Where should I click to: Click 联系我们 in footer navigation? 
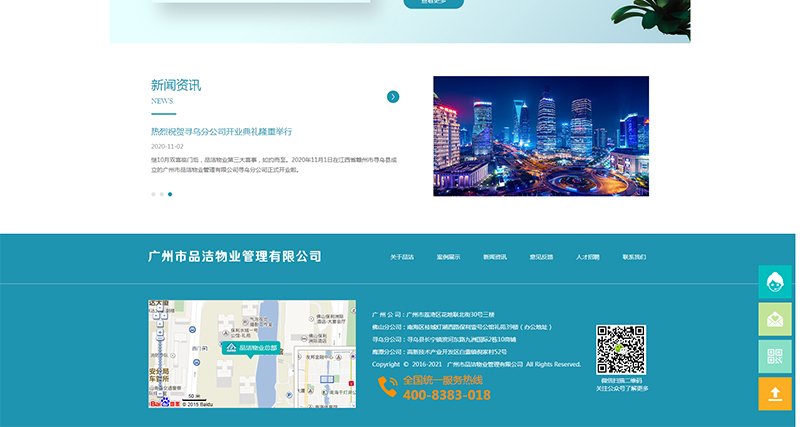click(634, 257)
